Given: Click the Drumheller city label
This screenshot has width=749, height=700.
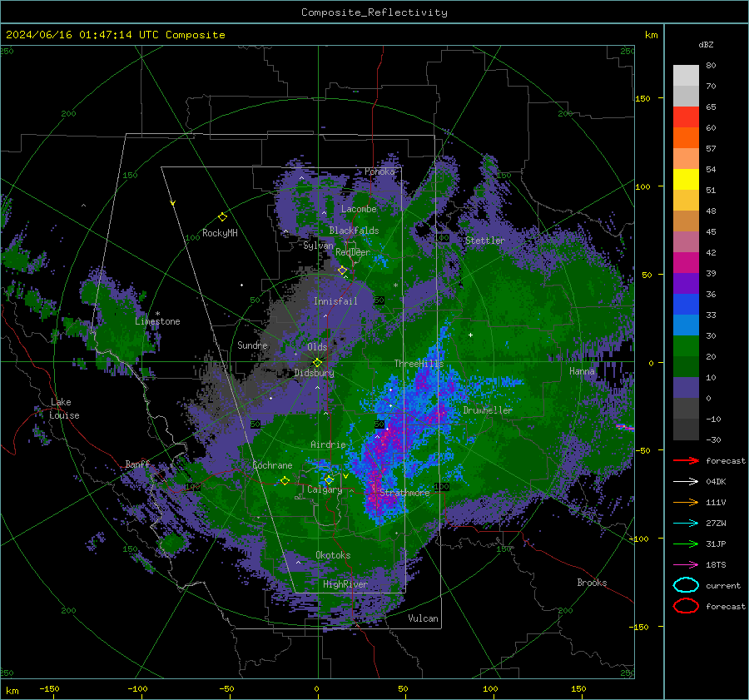Looking at the screenshot, I should [x=488, y=410].
